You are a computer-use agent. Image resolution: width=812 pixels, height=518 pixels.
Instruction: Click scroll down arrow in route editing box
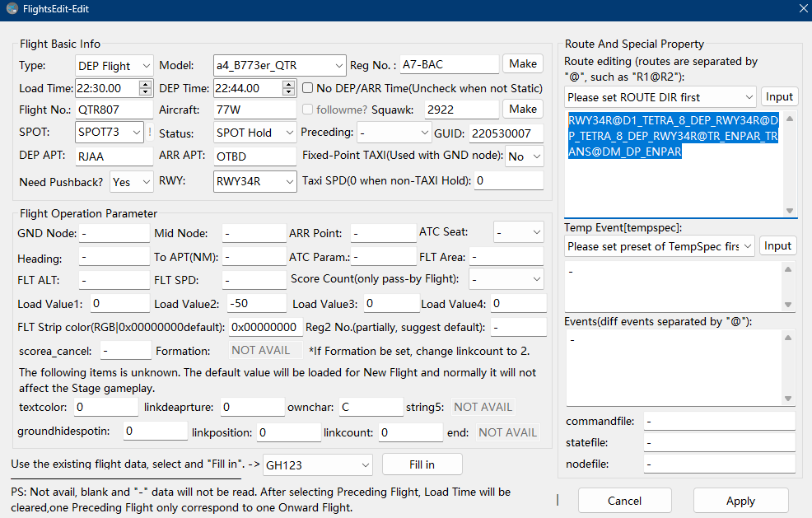click(789, 210)
